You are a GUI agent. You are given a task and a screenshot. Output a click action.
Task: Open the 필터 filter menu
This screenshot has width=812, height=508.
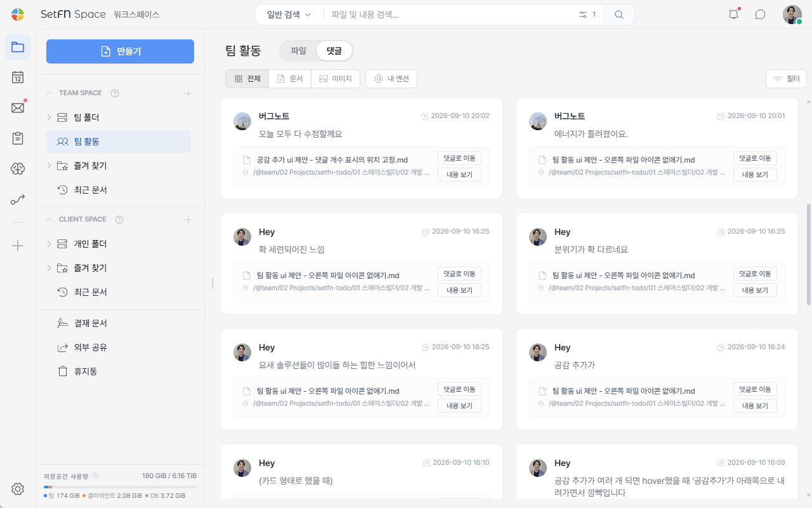point(786,79)
